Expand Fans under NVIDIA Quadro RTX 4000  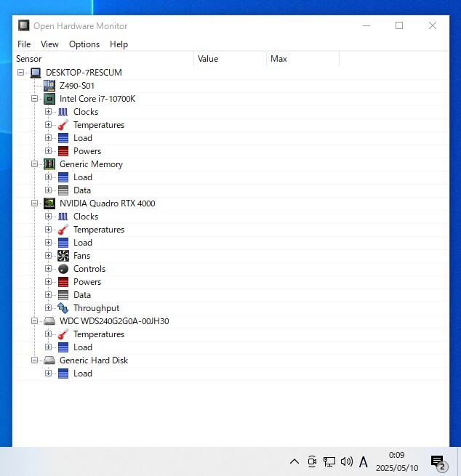click(x=48, y=255)
